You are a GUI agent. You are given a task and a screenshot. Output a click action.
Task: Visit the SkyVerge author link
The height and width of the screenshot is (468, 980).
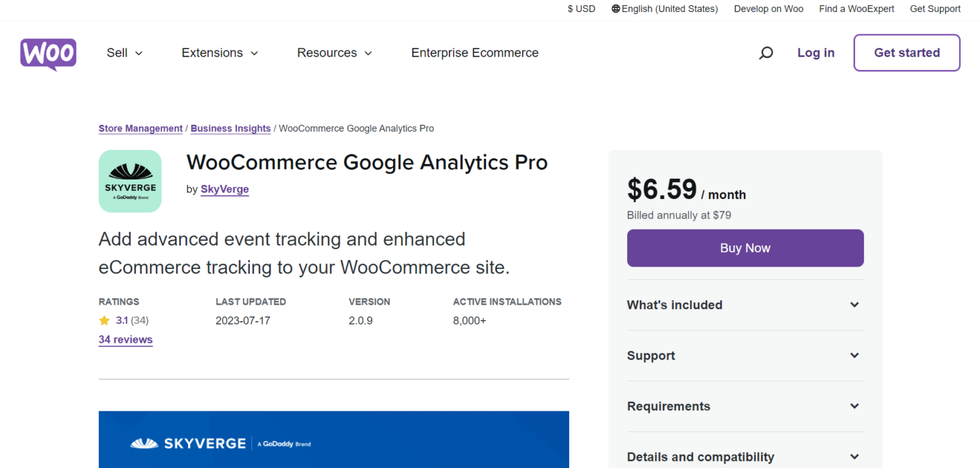click(x=225, y=189)
